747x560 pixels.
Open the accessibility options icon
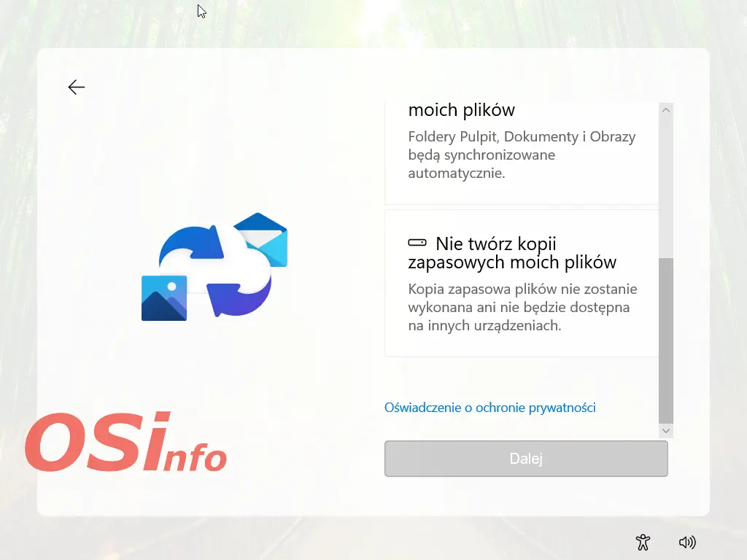click(643, 542)
